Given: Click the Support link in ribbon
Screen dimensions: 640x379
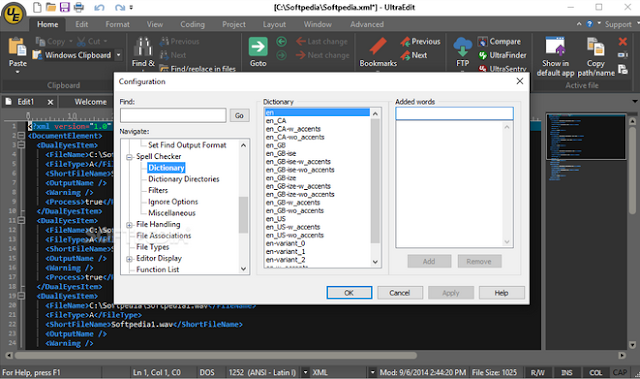Looking at the screenshot, I should point(618,24).
